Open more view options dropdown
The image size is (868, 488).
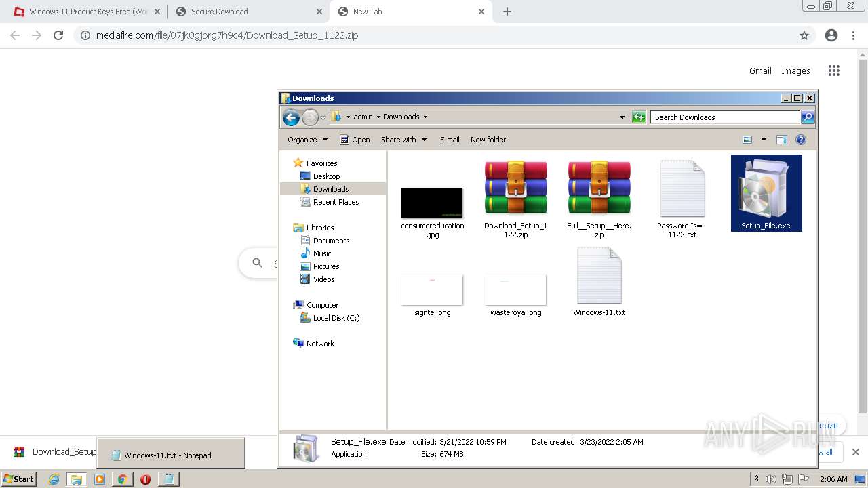764,140
